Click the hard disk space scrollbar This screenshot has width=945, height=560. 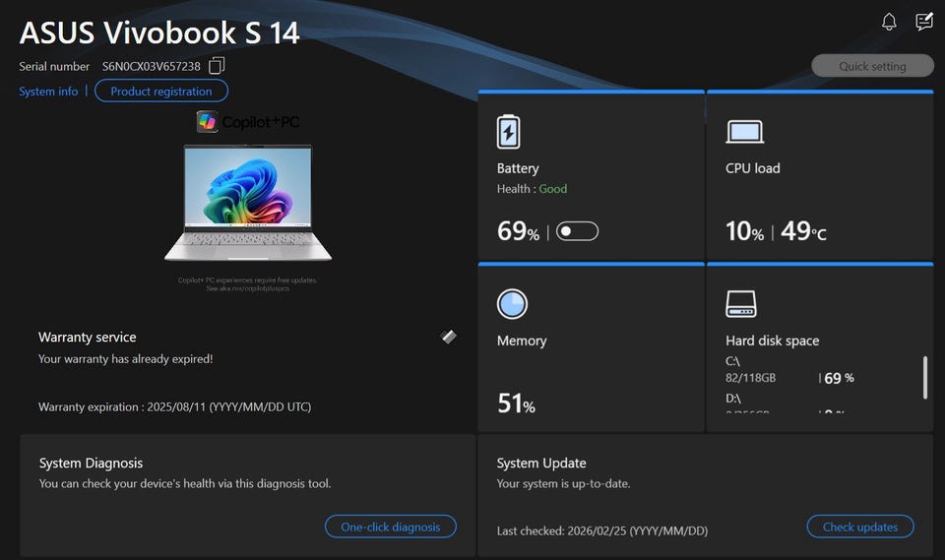(925, 377)
